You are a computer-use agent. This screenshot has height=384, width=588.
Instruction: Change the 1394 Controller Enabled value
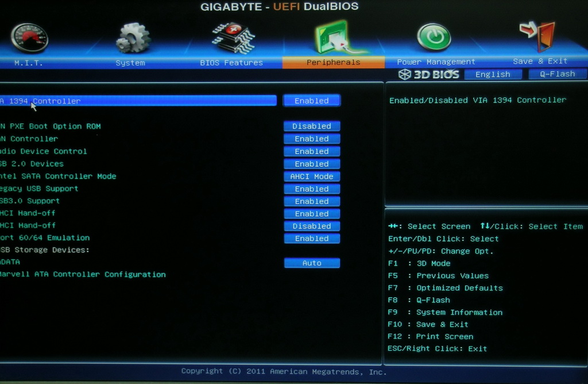[x=312, y=101]
